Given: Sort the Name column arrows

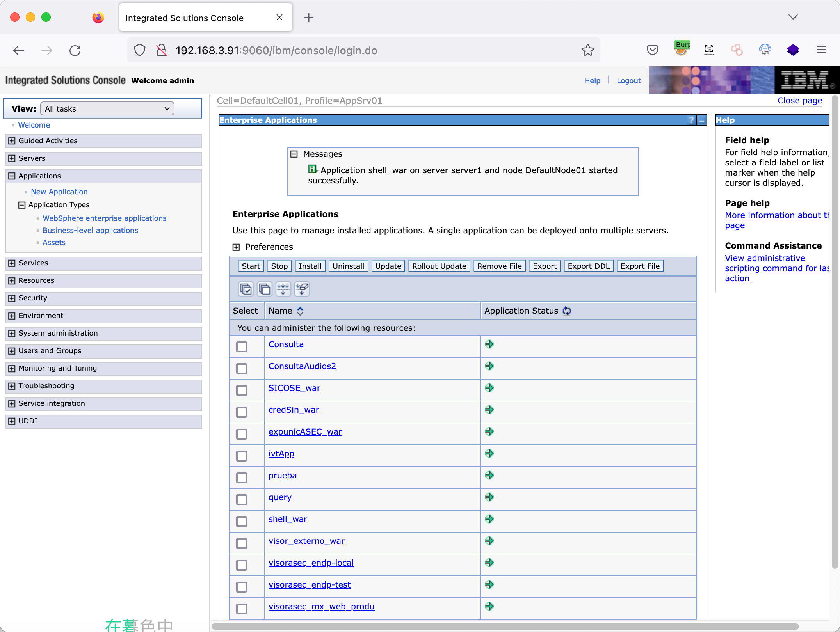Looking at the screenshot, I should click(x=300, y=311).
